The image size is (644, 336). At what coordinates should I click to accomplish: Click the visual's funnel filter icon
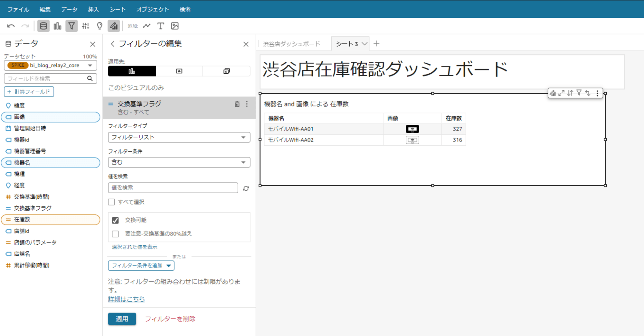(579, 93)
